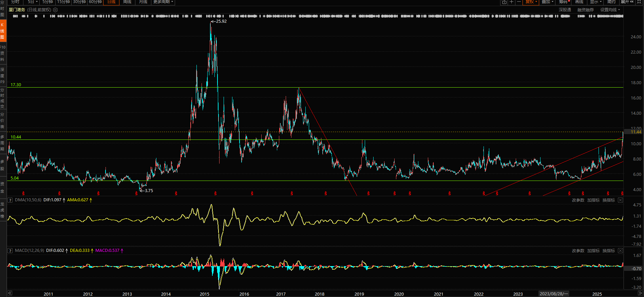Select 30分钟 period
This screenshot has width=644, height=297.
click(x=79, y=2)
